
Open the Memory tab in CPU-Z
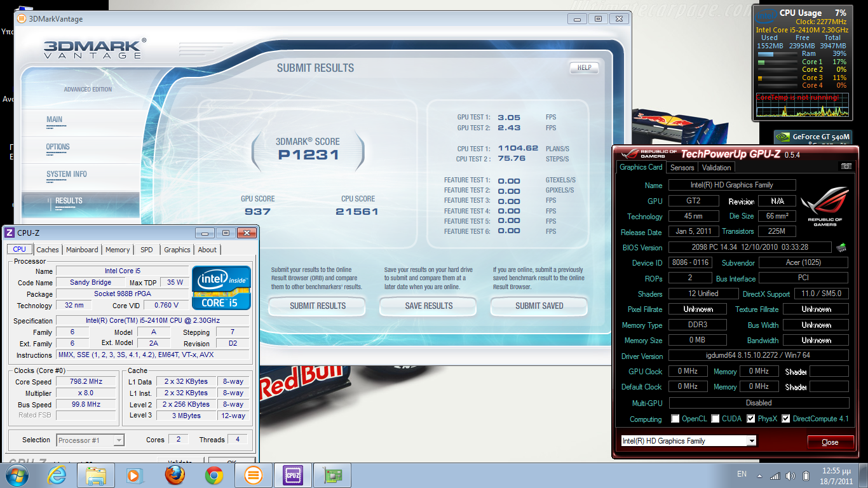point(118,250)
